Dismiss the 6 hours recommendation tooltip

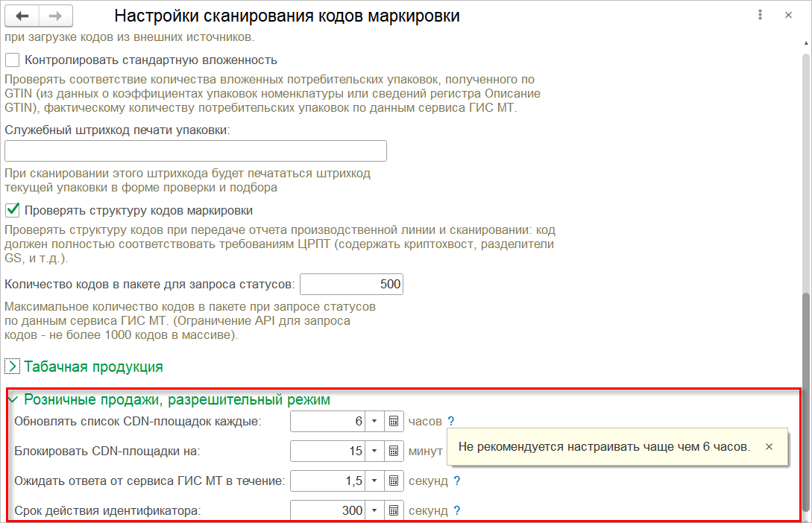[769, 447]
